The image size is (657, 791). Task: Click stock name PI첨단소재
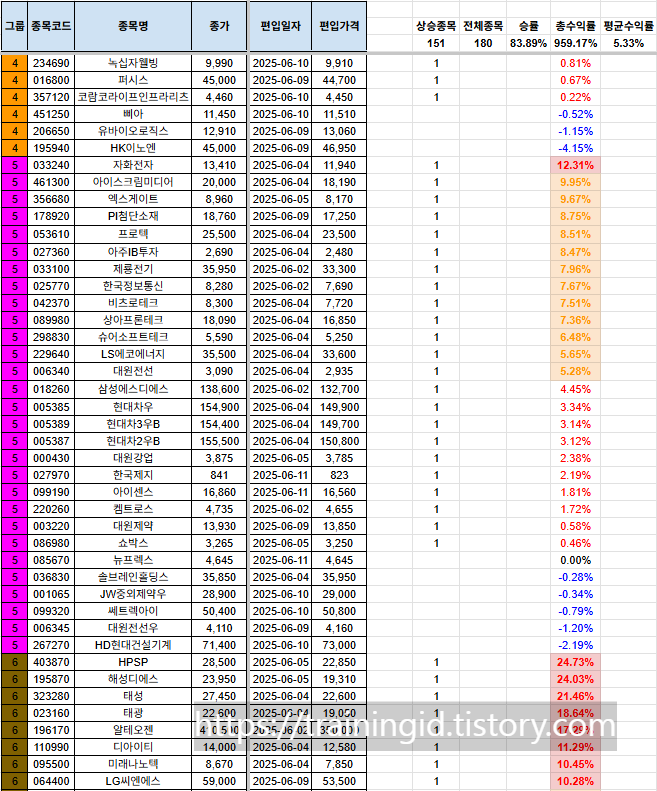pyautogui.click(x=133, y=216)
